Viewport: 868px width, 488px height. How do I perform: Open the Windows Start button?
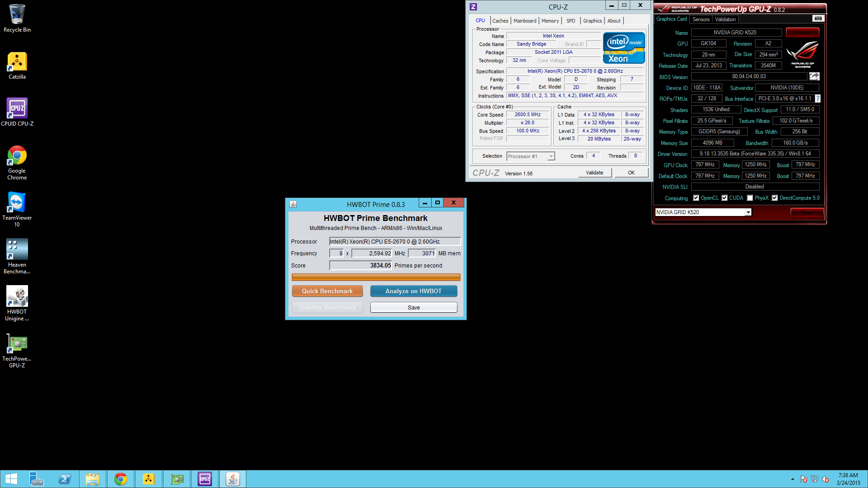point(11,479)
